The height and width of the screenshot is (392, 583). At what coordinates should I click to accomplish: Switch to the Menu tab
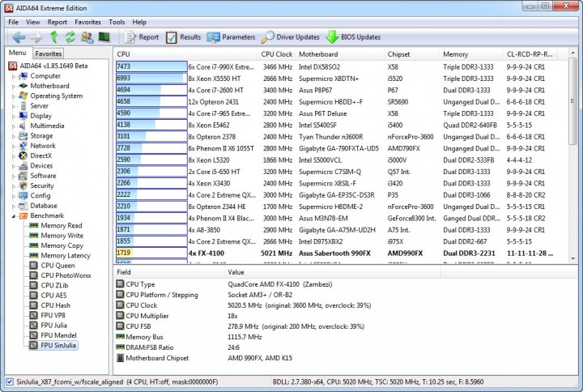pyautogui.click(x=18, y=53)
